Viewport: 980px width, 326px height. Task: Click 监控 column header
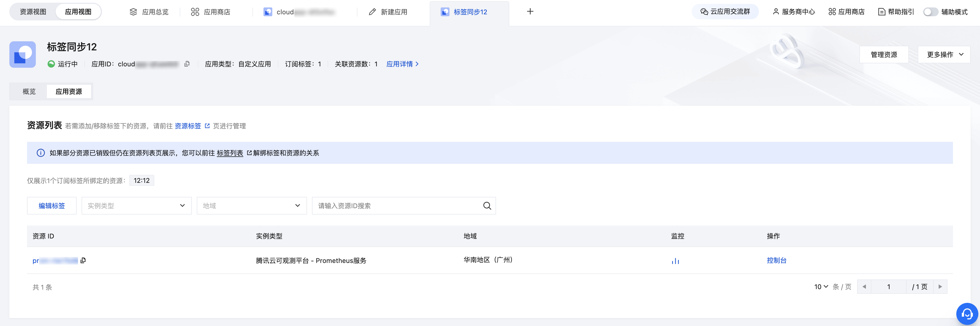tap(678, 236)
